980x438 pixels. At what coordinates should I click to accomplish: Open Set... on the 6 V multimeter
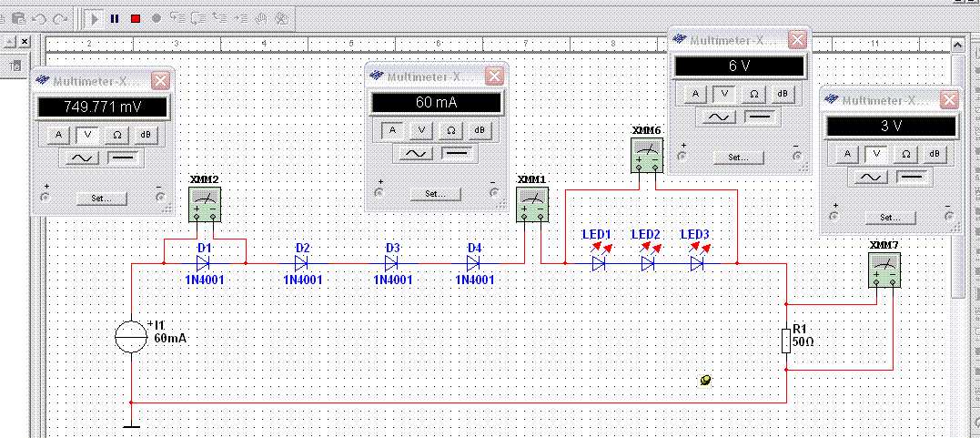pyautogui.click(x=738, y=157)
